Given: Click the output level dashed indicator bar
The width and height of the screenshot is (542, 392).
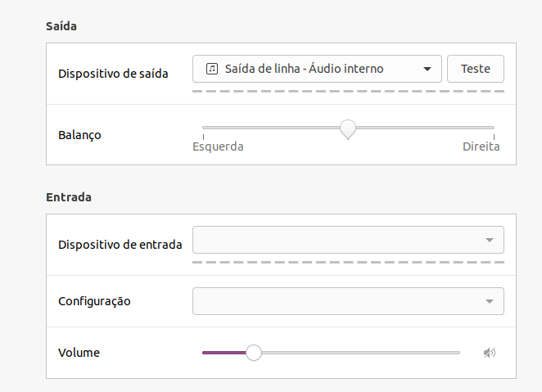Looking at the screenshot, I should (x=348, y=91).
